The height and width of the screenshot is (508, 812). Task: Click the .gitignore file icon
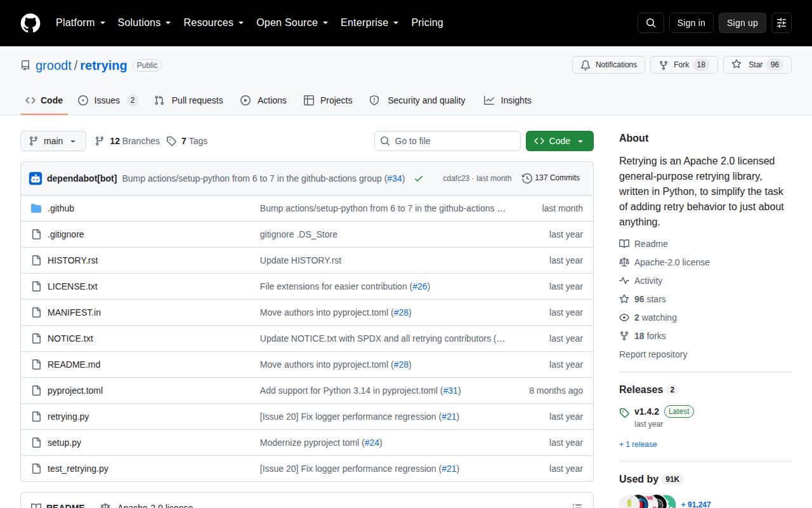tap(36, 234)
